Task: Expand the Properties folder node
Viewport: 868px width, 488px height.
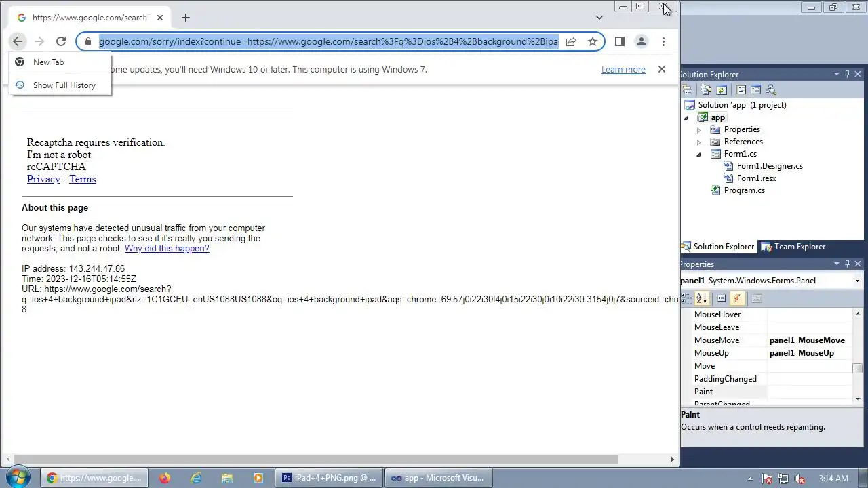Action: pyautogui.click(x=698, y=130)
